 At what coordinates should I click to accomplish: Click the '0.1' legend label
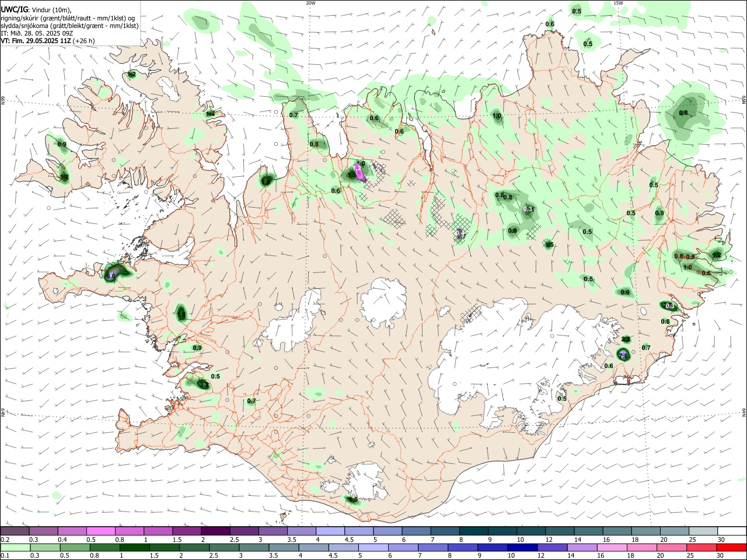pos(5,556)
